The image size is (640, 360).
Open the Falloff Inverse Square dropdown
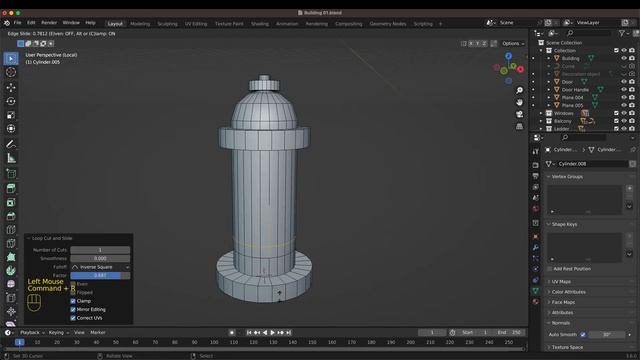[x=100, y=267]
